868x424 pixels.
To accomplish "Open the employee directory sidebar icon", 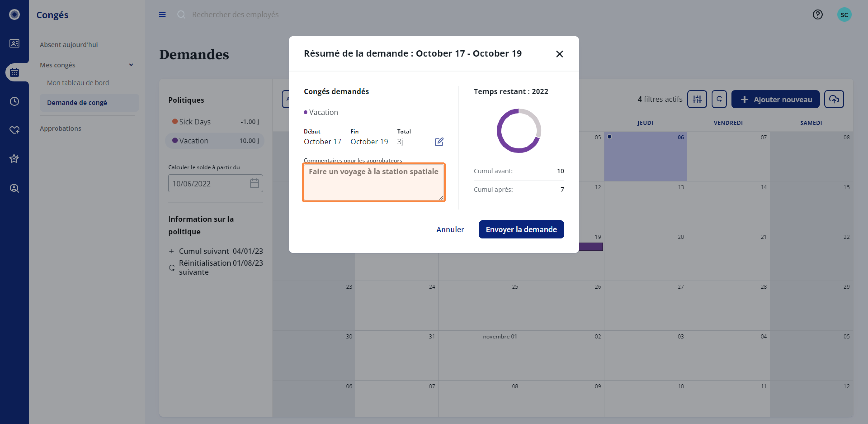I will tap(14, 43).
